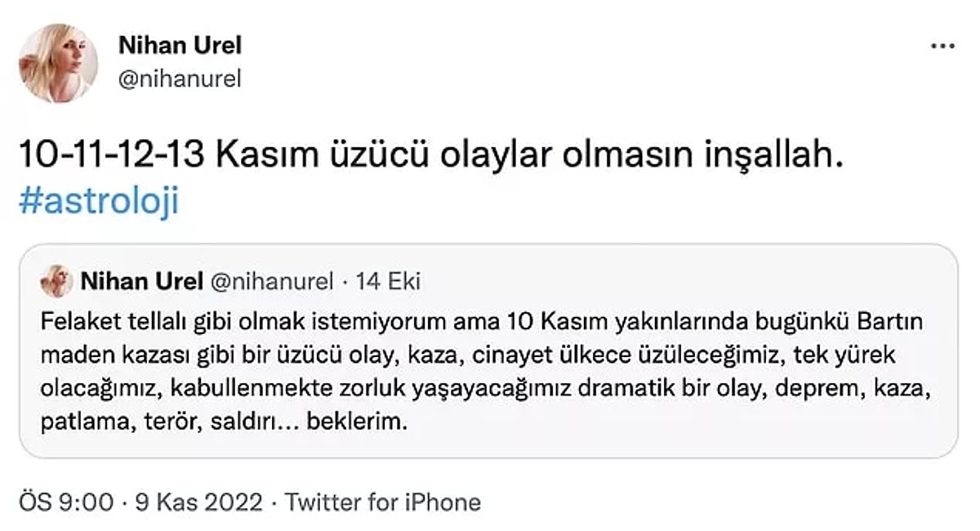The image size is (980, 531).
Task: Click the dot separator after 14 Eki
Action: click(345, 281)
